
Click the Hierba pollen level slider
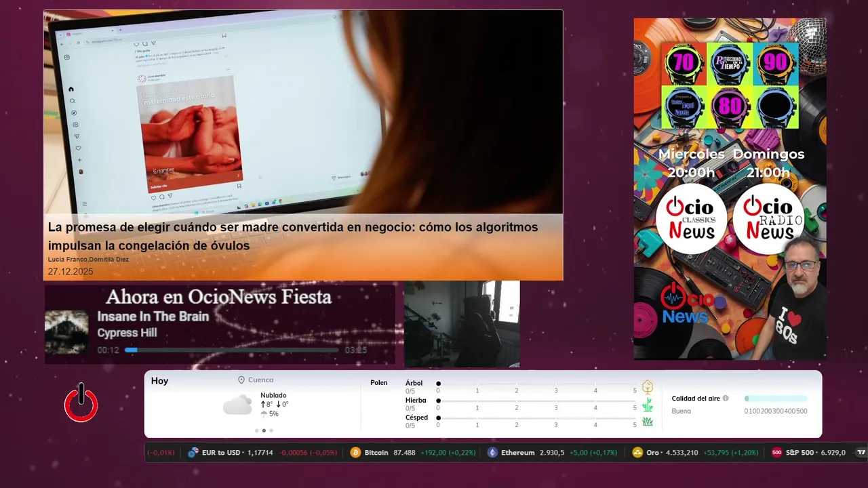537,401
